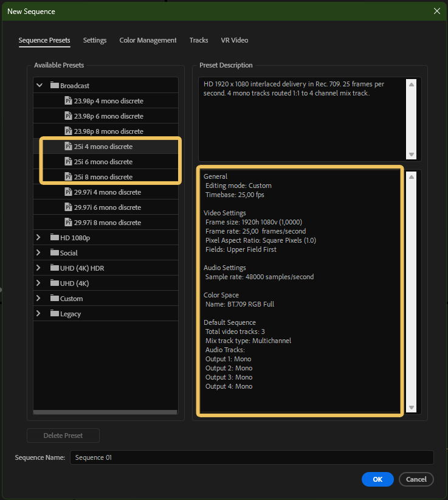Image resolution: width=448 pixels, height=500 pixels.
Task: Click the 29.97i 4 mono discrete preset icon
Action: click(x=68, y=192)
